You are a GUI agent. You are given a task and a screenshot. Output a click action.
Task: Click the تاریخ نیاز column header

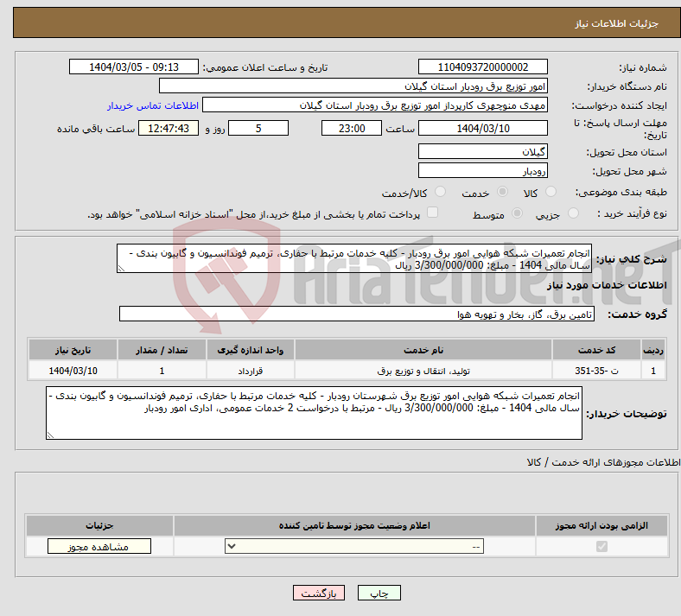pyautogui.click(x=73, y=350)
